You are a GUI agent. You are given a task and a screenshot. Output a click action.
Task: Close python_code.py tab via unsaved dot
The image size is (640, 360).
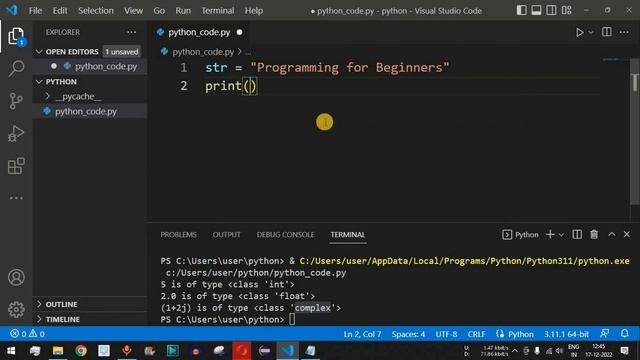tap(240, 32)
